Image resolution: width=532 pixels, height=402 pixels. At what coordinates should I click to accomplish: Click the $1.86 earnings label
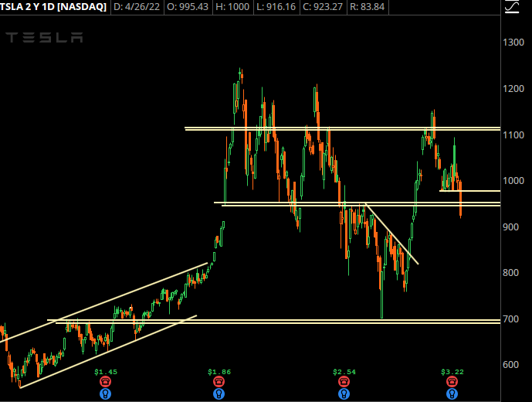coord(219,372)
